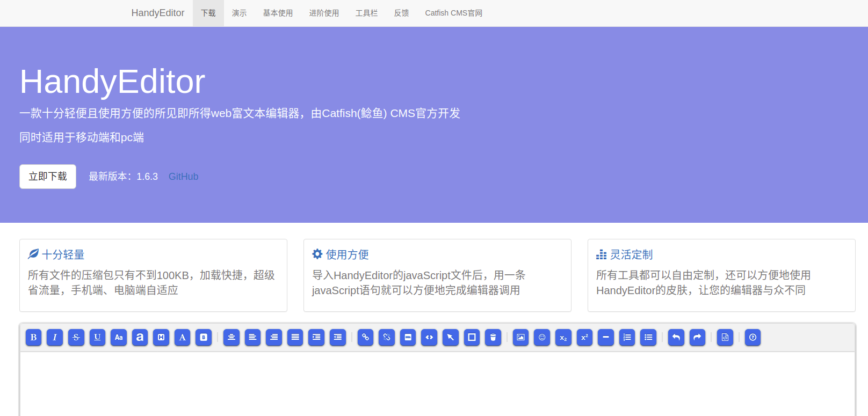868x416 pixels.
Task: Insert an image with the picture icon
Action: [520, 337]
